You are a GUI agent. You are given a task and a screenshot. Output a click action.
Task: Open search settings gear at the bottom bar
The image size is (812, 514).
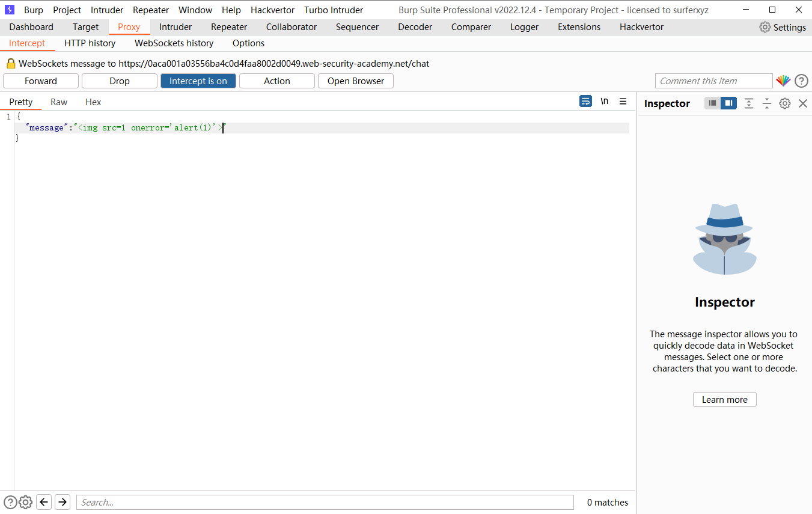pos(25,502)
